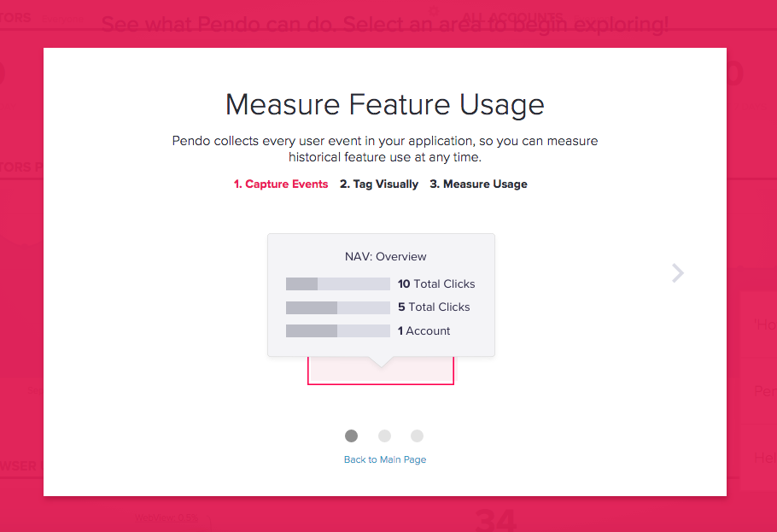Click the pink outlined box below tooltip
Screen dimensions: 777x532
[x=381, y=371]
